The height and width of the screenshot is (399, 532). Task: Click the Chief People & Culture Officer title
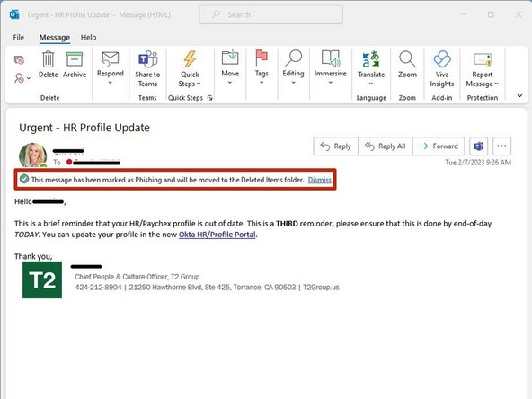coord(137,277)
